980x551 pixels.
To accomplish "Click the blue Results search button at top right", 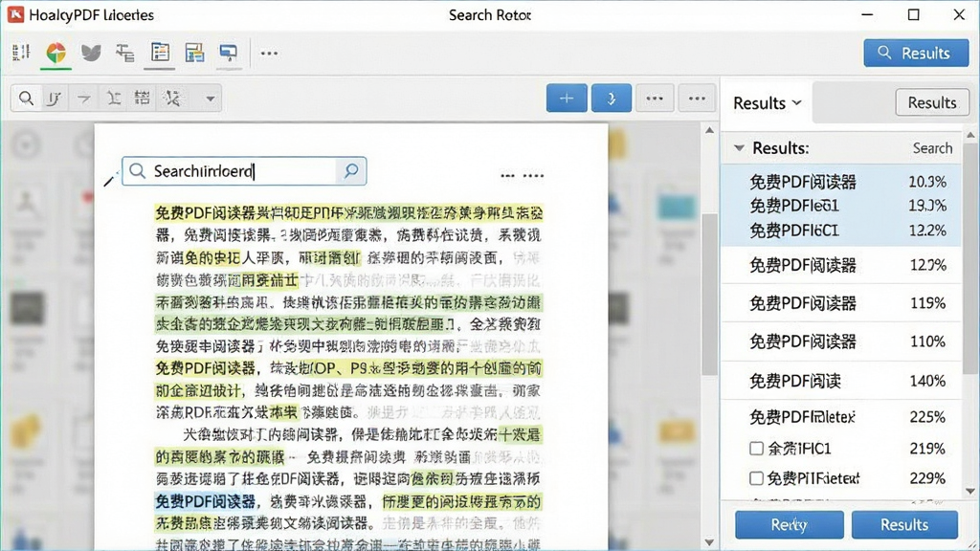I will (916, 54).
